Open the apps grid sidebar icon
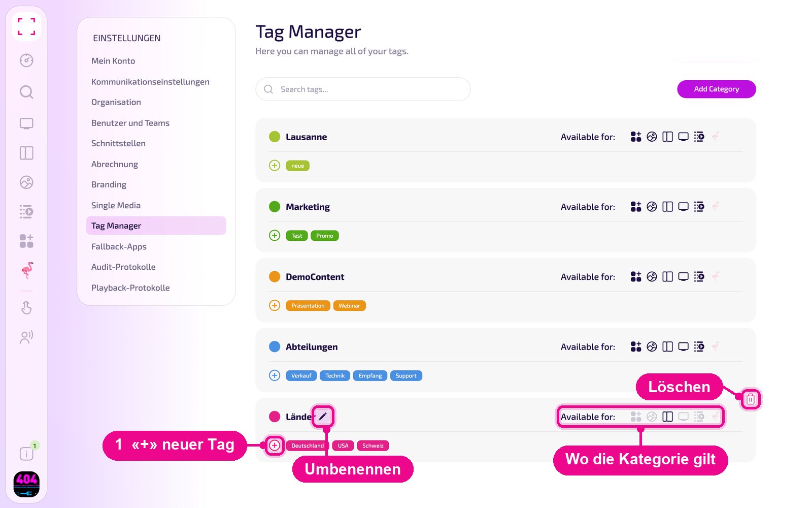This screenshot has height=508, width=812. (26, 241)
